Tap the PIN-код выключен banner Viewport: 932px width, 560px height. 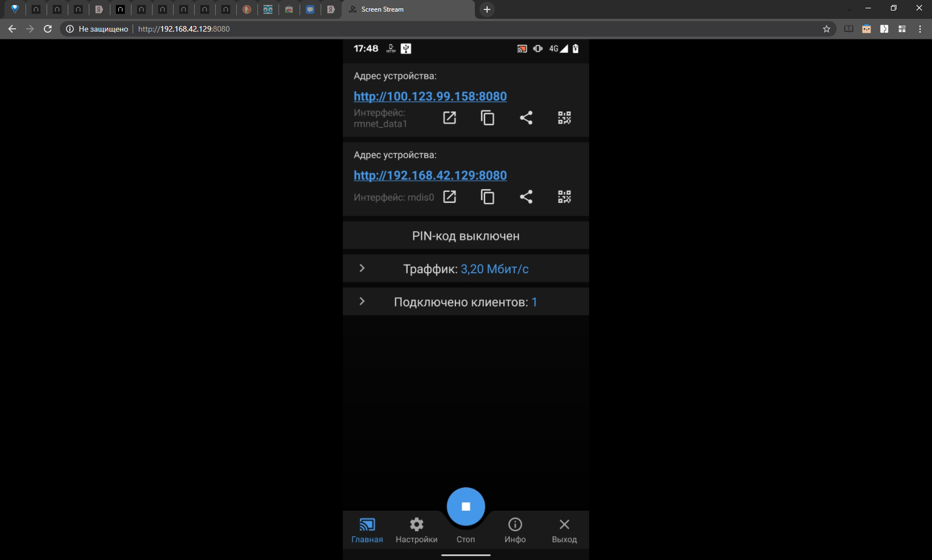point(466,236)
